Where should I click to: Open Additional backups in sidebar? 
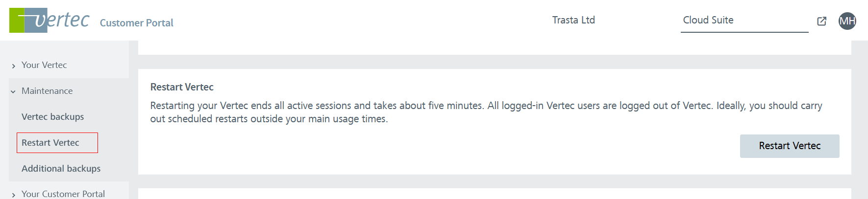[x=61, y=169]
